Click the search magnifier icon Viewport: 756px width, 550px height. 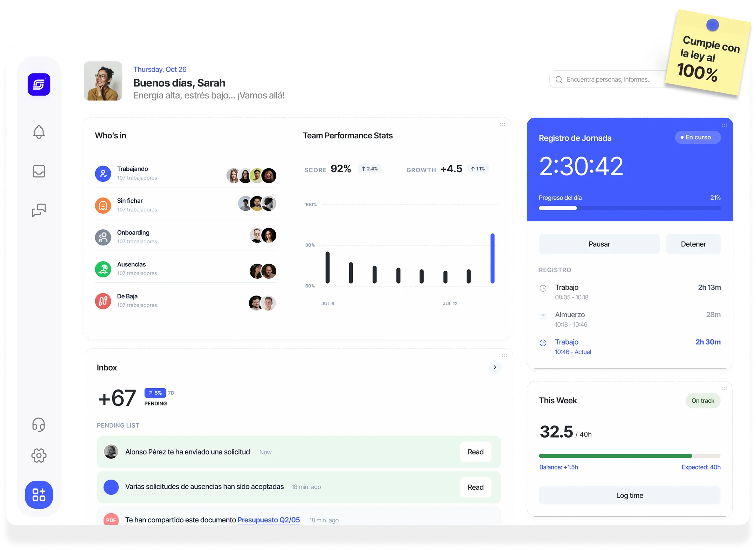click(559, 79)
